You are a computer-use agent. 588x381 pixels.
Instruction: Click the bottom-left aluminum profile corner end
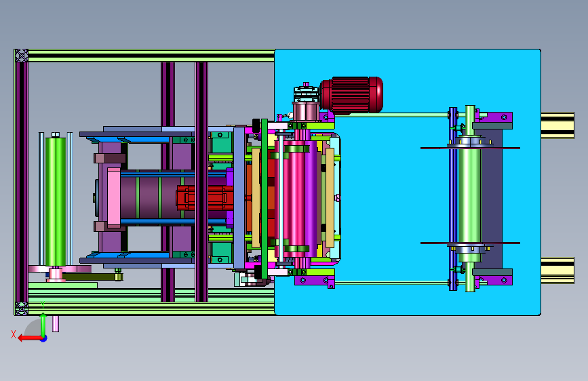[22, 308]
